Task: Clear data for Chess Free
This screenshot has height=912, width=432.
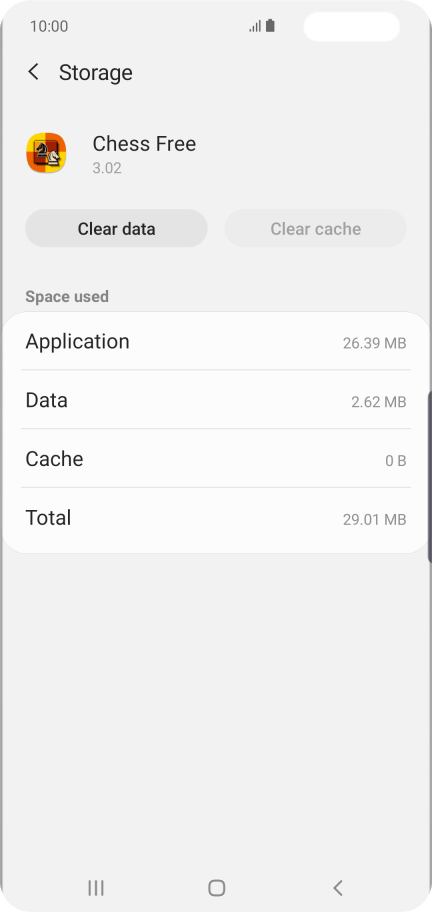Action: pyautogui.click(x=116, y=229)
